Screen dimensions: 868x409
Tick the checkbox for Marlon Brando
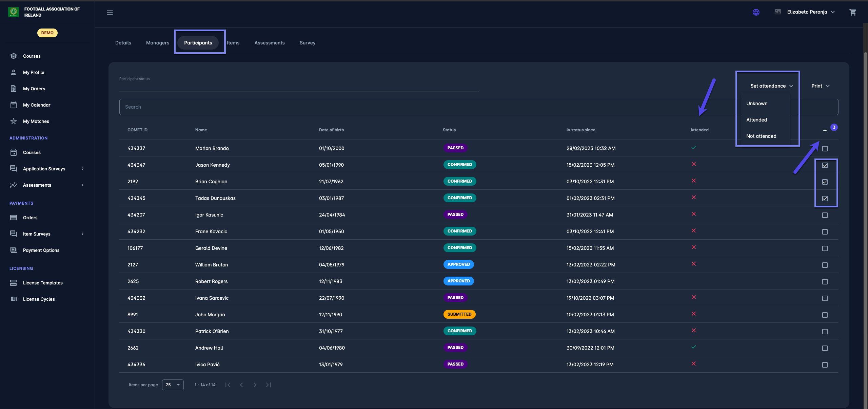point(825,149)
